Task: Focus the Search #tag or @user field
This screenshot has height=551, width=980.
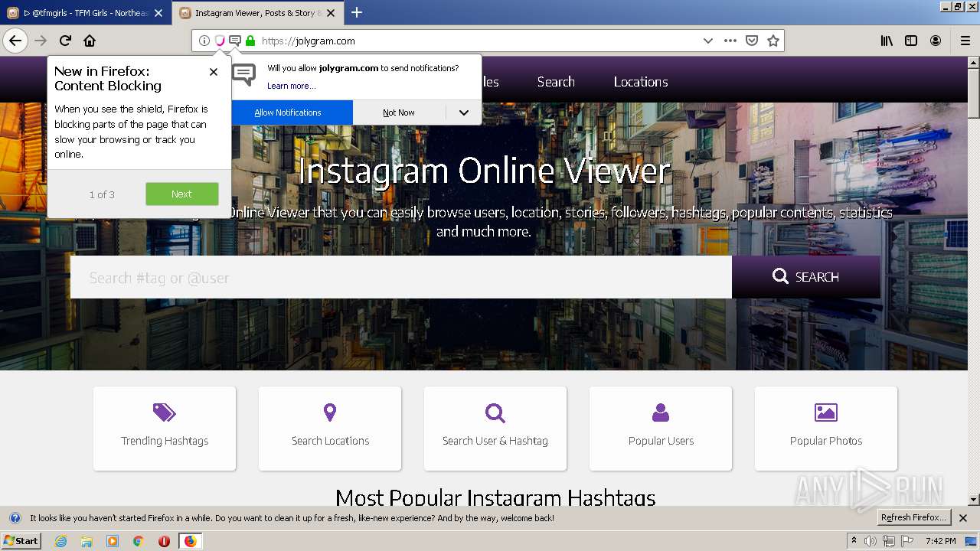Action: [x=401, y=277]
